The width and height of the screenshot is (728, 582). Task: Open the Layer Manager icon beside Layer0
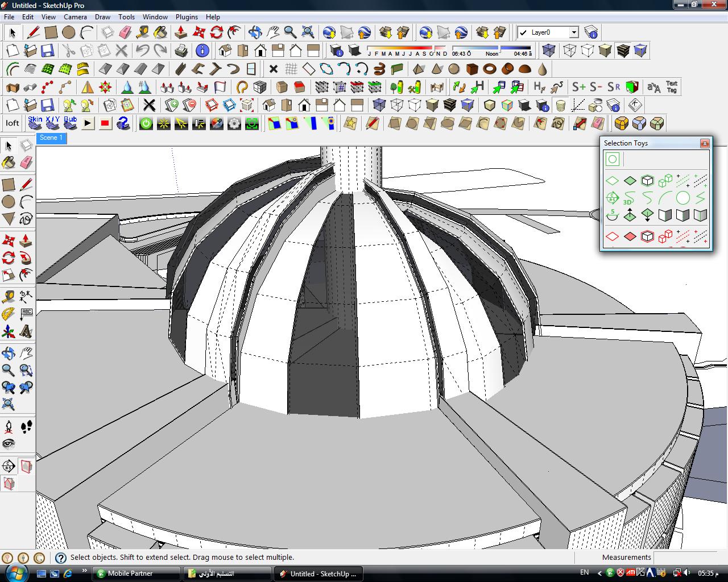(591, 32)
